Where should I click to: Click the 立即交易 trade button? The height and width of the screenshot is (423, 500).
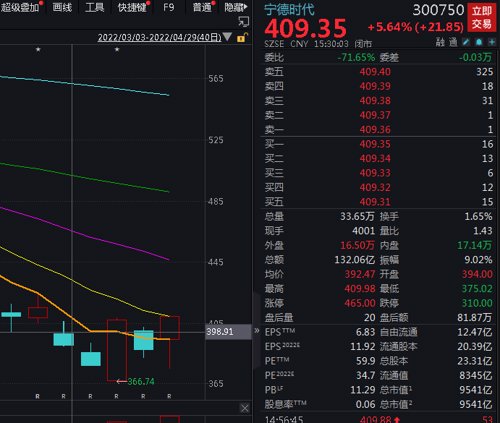point(482,18)
